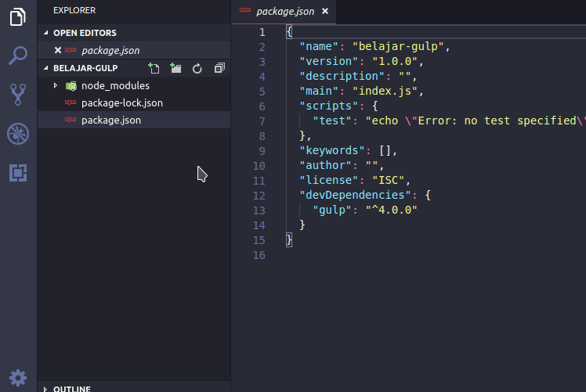Screen dimensions: 586x392
Task: Select node_modules folder in tree
Action: point(134,85)
